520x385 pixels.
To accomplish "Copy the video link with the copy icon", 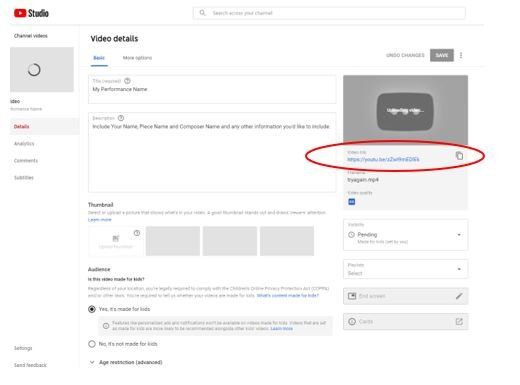I will coord(459,156).
